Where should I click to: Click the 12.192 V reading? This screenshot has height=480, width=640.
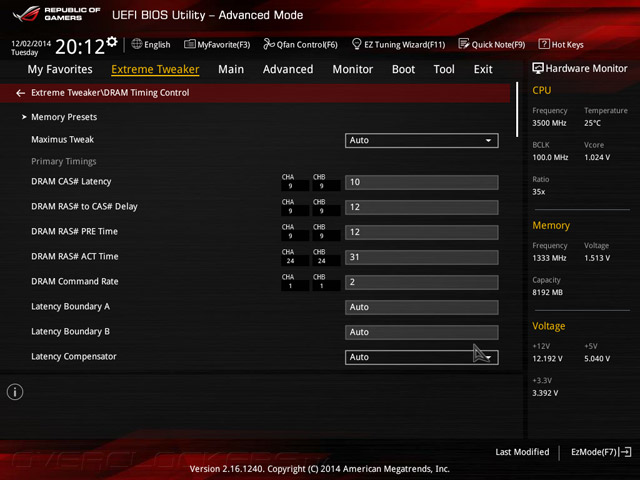tap(547, 359)
